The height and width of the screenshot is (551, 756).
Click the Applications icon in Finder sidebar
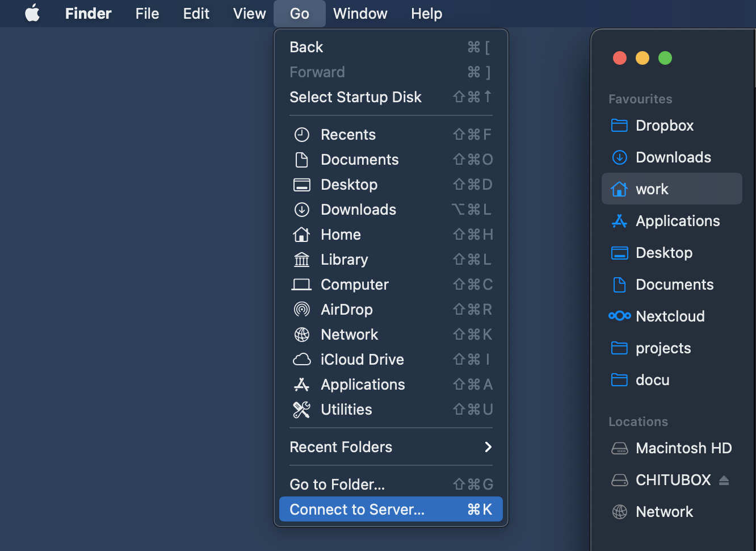tap(619, 221)
